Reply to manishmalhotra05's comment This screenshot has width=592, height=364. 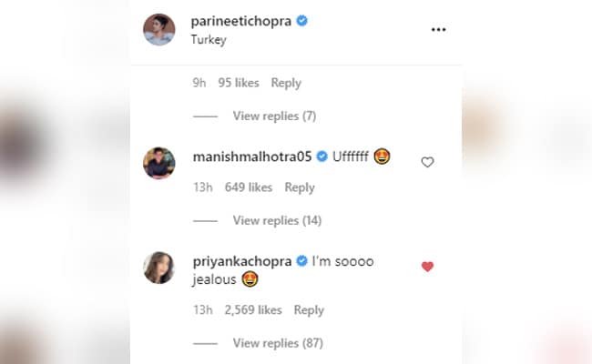[300, 187]
